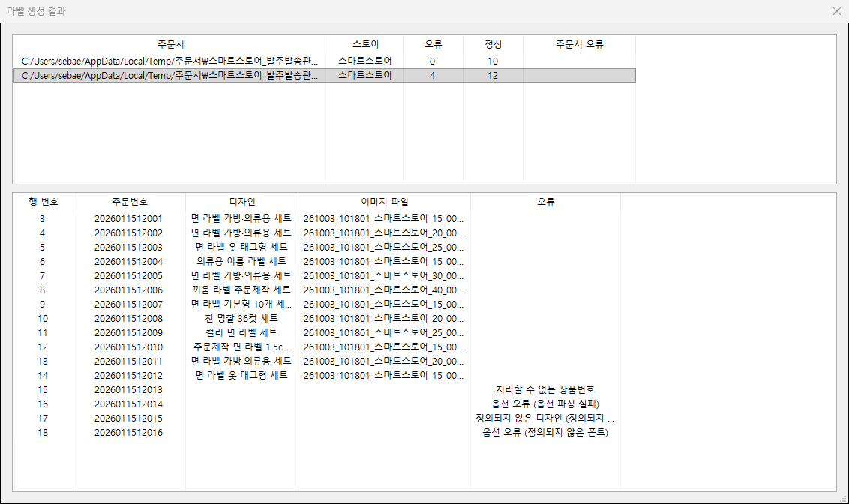Screen dimensions: 849x504
Task: Select the order file row with 0 errors
Action: [x=324, y=61]
